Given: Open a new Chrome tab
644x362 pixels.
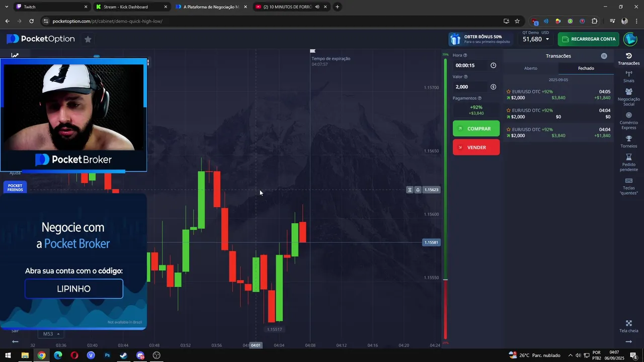Looking at the screenshot, I should 337,7.
